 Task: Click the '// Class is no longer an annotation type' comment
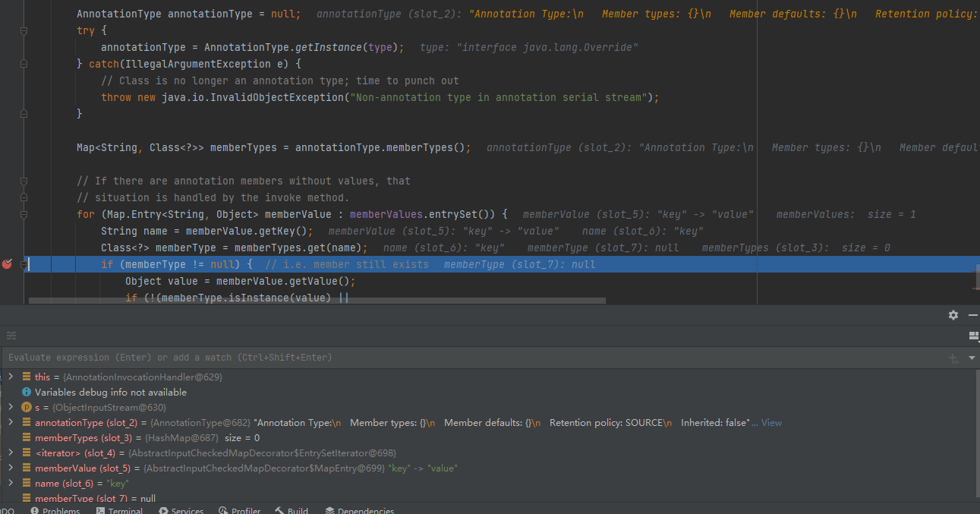pyautogui.click(x=280, y=80)
